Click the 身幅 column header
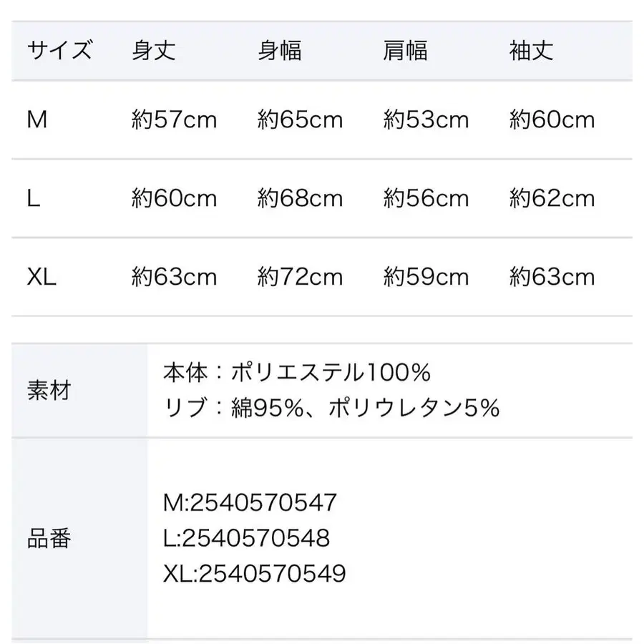The image size is (644, 644). coord(279,51)
